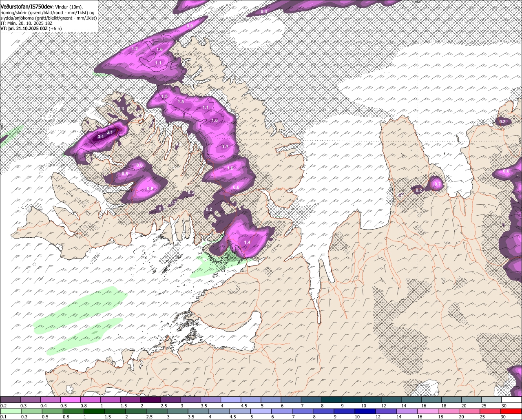Click the bright pink 0.5 swatch in snow legend
The height and width of the screenshot is (420, 522).
click(71, 400)
